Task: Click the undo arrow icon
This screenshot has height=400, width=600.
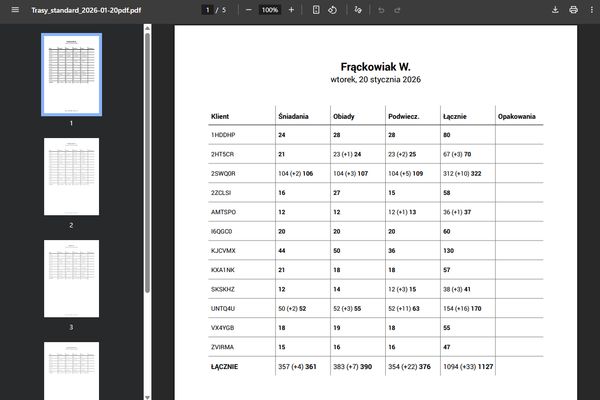Action: coord(381,9)
